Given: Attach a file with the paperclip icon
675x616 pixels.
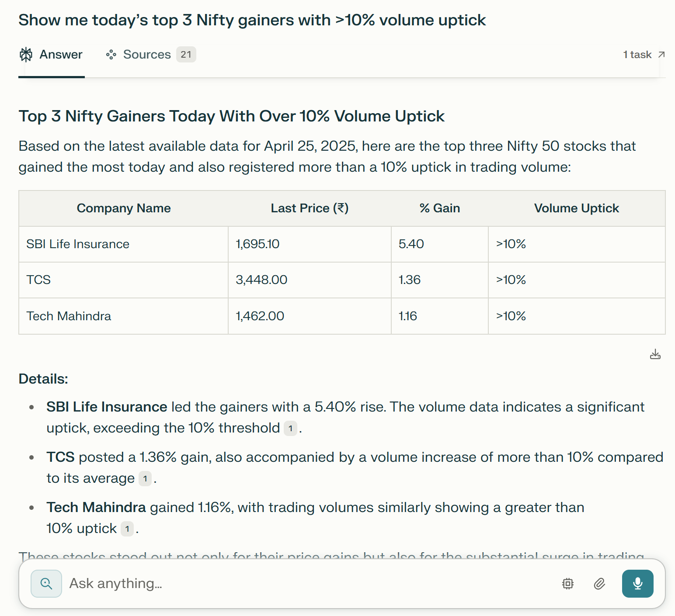Looking at the screenshot, I should 599,584.
